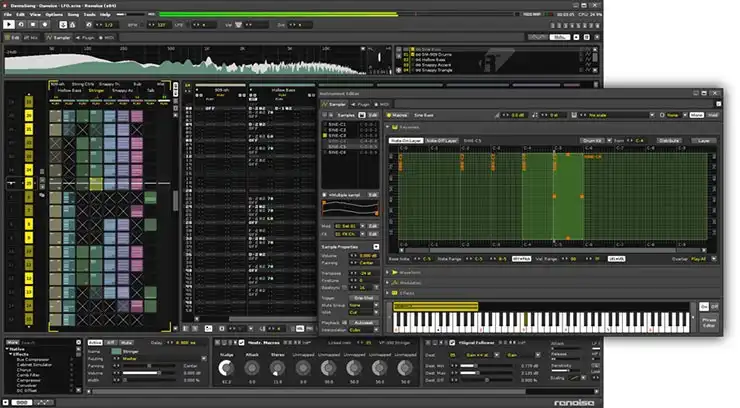This screenshot has width=740, height=408.
Task: Select the Note-Off Layer button
Action: click(442, 141)
